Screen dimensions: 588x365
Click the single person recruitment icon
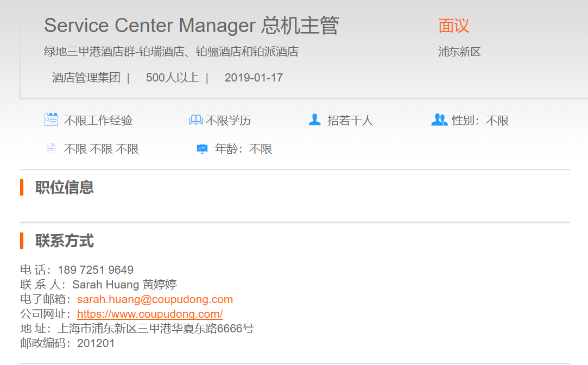(314, 119)
